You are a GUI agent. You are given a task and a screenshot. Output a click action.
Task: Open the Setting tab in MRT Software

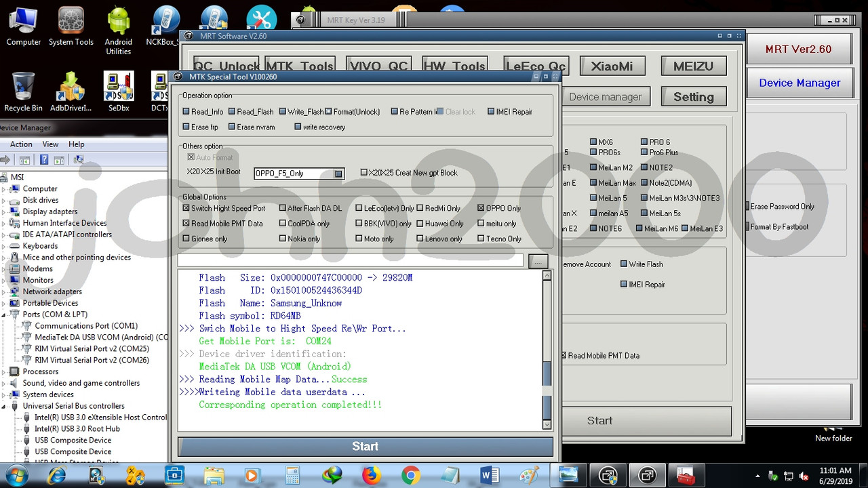tap(693, 97)
